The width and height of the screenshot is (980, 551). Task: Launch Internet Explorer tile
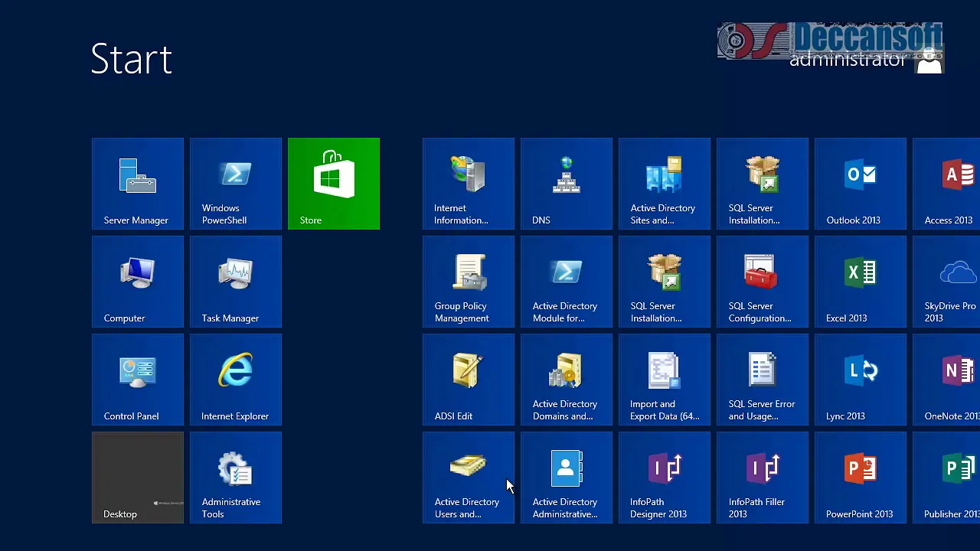(236, 380)
